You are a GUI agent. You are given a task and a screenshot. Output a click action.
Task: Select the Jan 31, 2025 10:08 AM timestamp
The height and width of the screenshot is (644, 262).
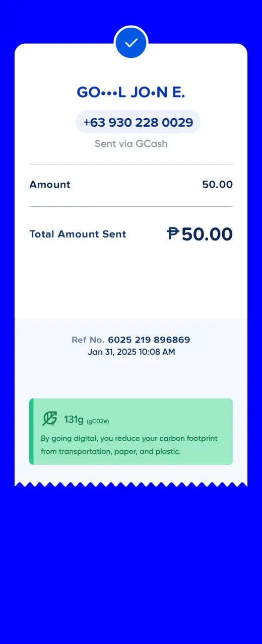click(131, 352)
